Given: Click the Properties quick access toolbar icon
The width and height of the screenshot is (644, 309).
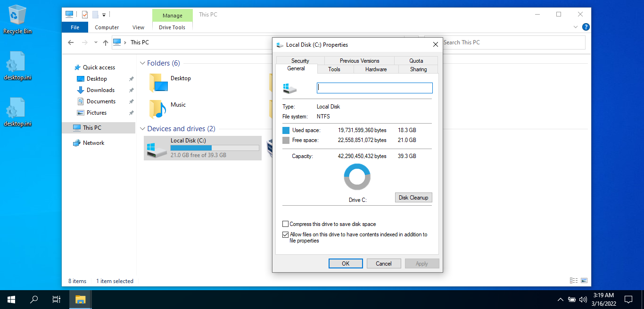Looking at the screenshot, I should [85, 15].
